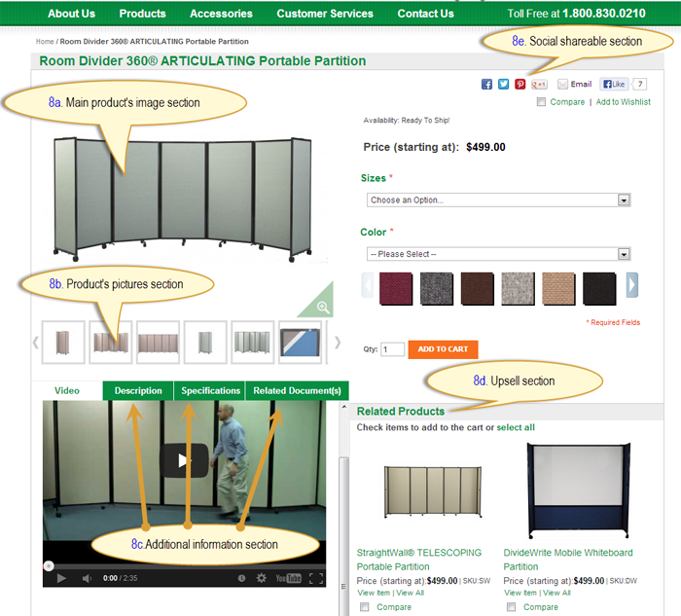Switch to the Description tab
Viewport: 681px width, 616px height.
pyautogui.click(x=138, y=390)
